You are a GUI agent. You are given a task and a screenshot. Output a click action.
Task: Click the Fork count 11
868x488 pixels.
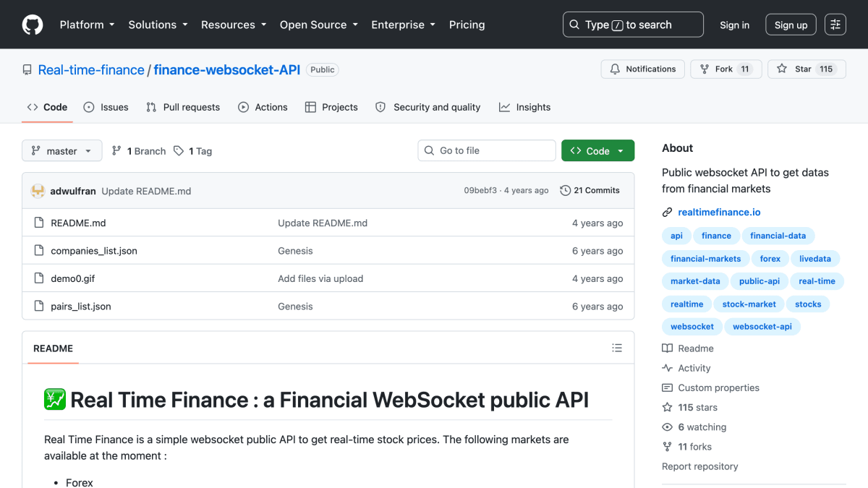pyautogui.click(x=745, y=69)
